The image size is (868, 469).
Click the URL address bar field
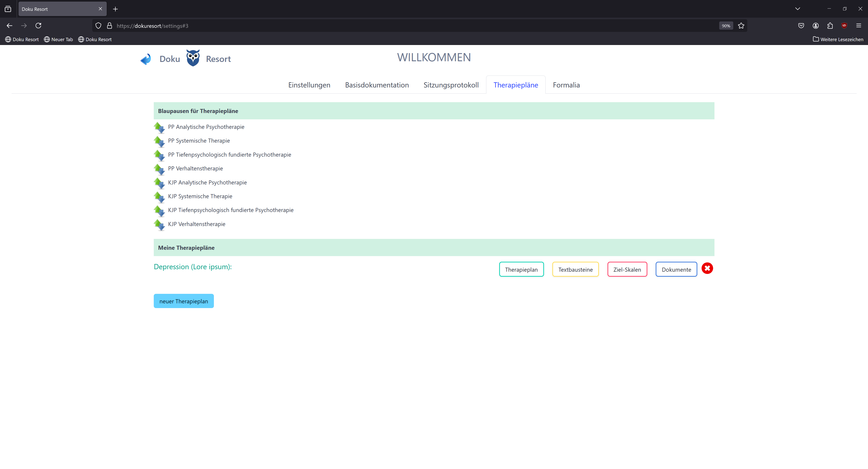point(404,26)
